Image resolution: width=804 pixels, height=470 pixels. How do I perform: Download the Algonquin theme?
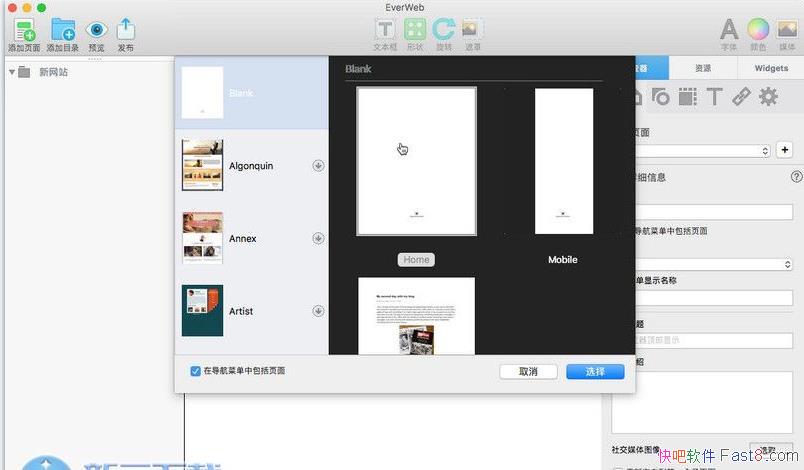[x=318, y=166]
